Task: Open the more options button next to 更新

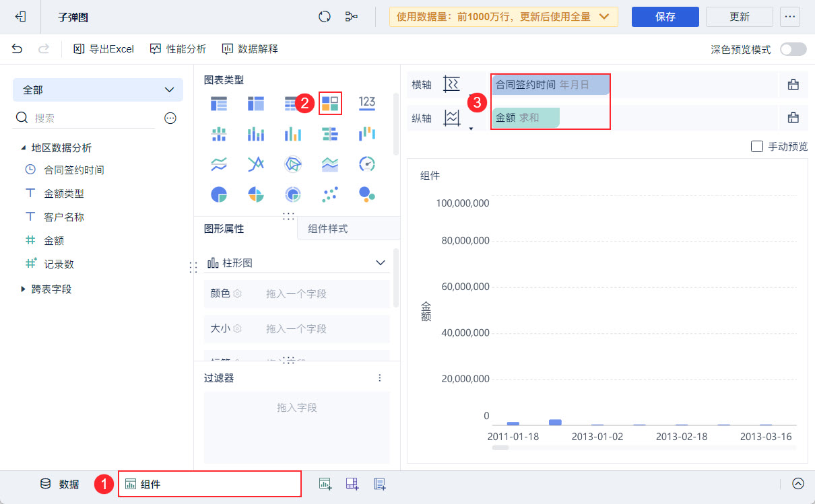Action: coord(790,17)
